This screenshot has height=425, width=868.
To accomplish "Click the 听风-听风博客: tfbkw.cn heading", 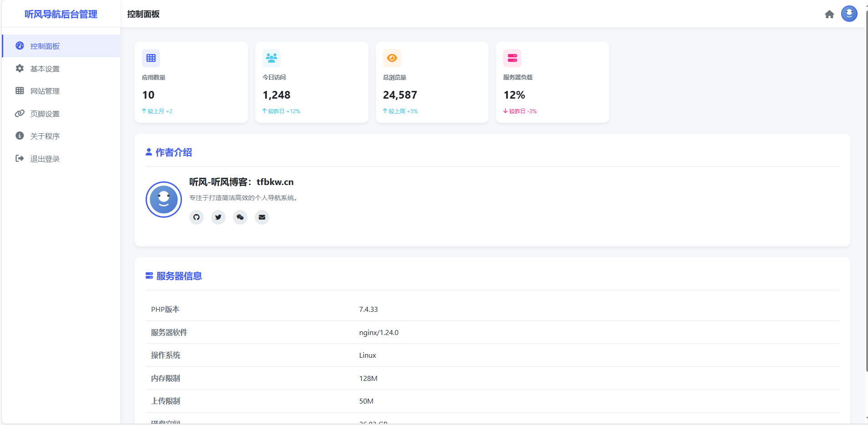I will (242, 182).
